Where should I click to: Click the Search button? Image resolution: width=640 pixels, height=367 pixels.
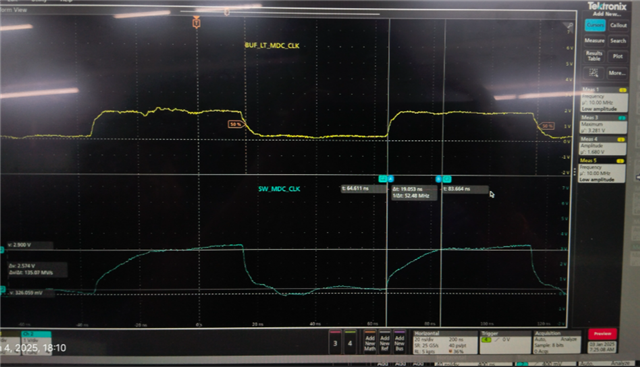point(618,40)
